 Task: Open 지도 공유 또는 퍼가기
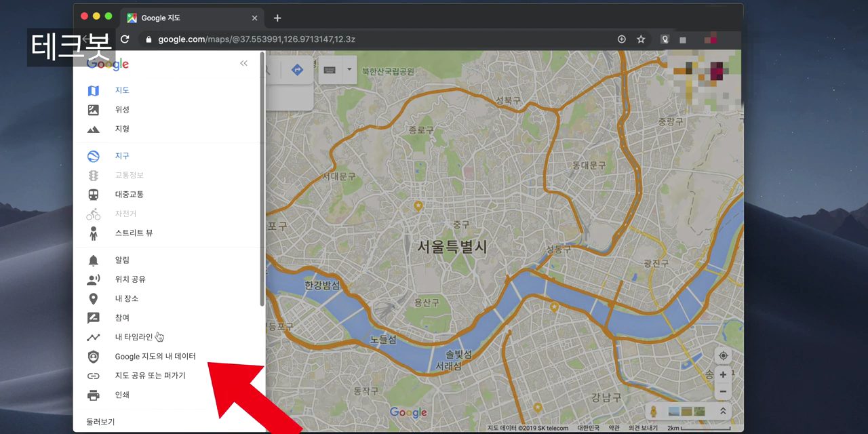click(x=150, y=376)
